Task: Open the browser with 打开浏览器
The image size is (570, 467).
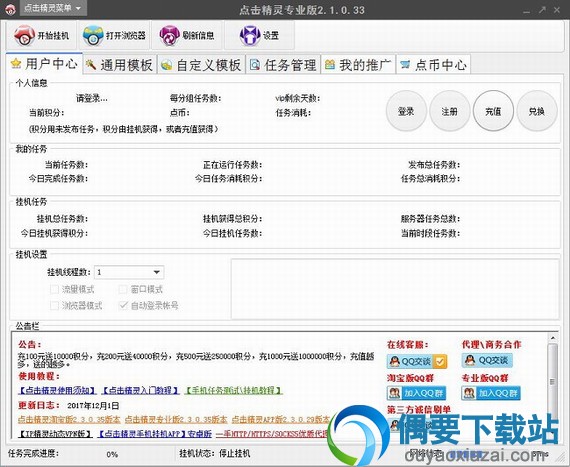Action: point(114,35)
